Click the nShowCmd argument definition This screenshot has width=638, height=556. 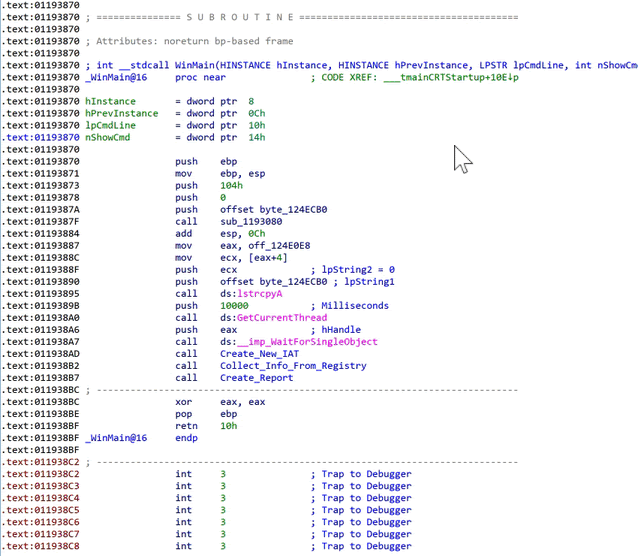pyautogui.click(x=107, y=138)
